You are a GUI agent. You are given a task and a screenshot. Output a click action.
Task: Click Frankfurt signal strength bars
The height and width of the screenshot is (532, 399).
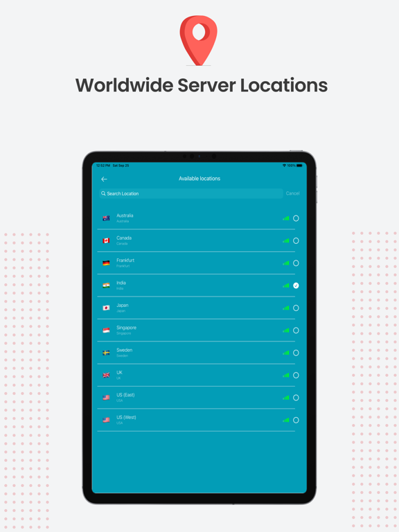pyautogui.click(x=285, y=263)
